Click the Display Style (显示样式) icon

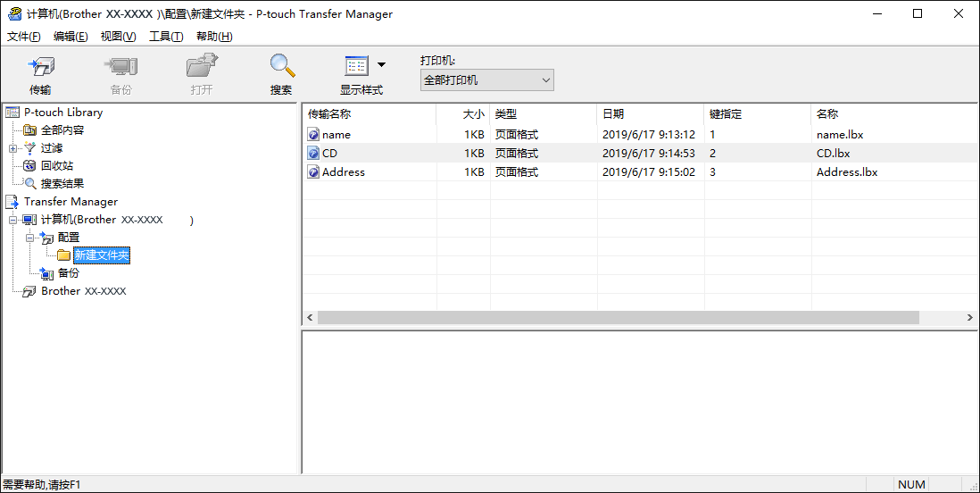point(357,66)
